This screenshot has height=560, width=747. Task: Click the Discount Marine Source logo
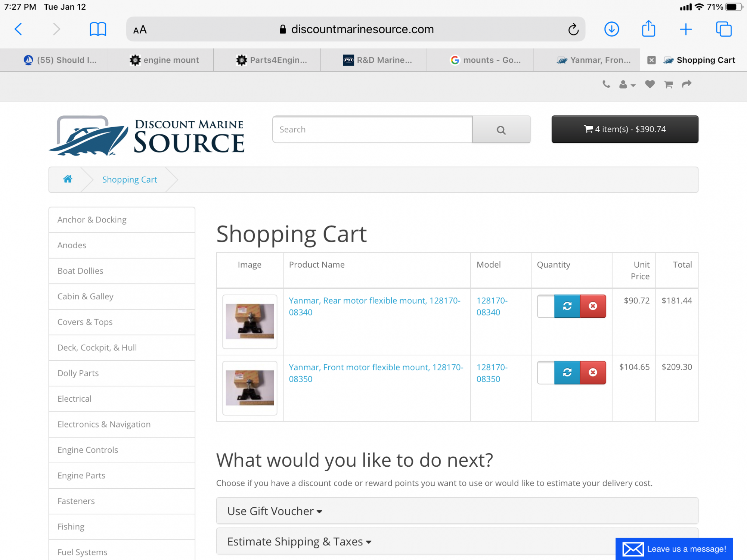pyautogui.click(x=147, y=136)
